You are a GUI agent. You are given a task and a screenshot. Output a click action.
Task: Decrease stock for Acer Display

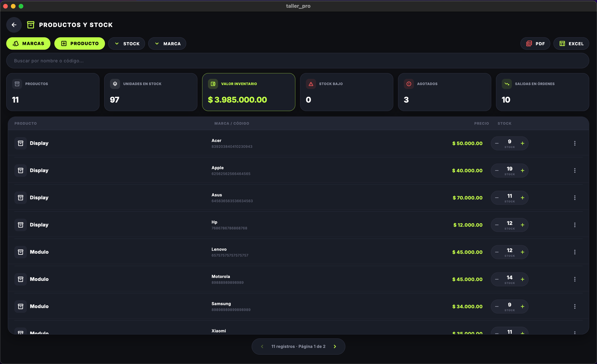(x=497, y=144)
